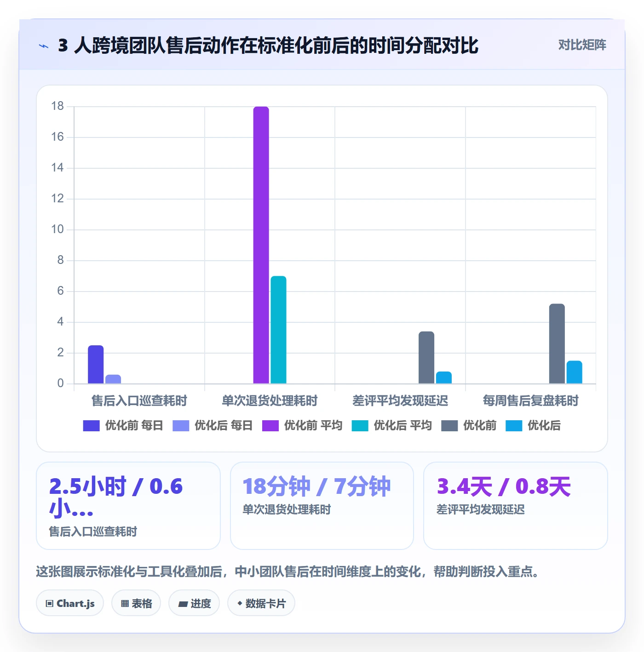
Task: Click the short lavender 0.6-hour bar
Action: pyautogui.click(x=113, y=379)
